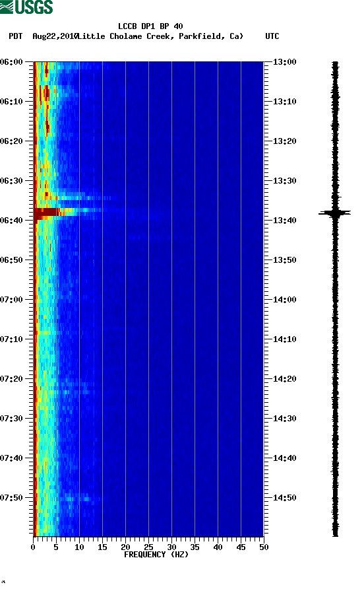Click the '13:00' UTC time label
The height and width of the screenshot is (589, 364).
tap(284, 62)
